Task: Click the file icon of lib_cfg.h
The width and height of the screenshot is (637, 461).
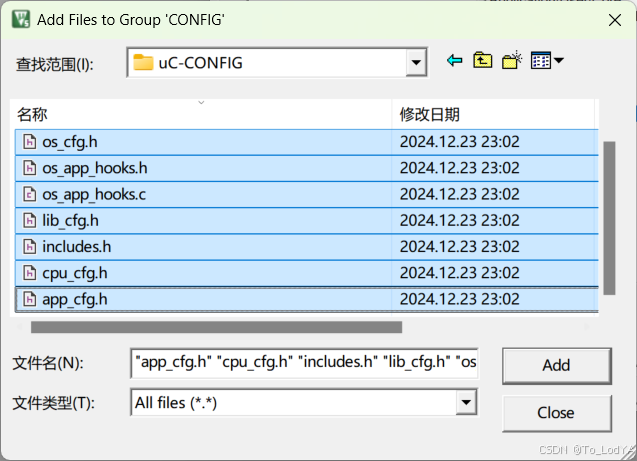Action: tap(29, 221)
